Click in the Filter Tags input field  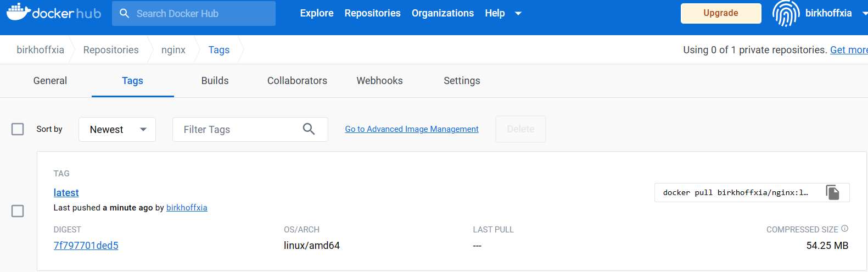pyautogui.click(x=239, y=130)
